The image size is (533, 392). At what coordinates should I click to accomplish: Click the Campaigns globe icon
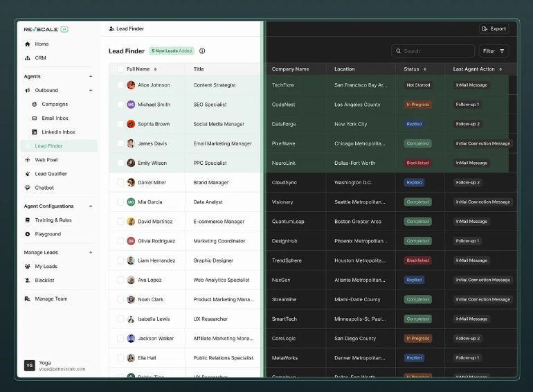click(x=35, y=104)
